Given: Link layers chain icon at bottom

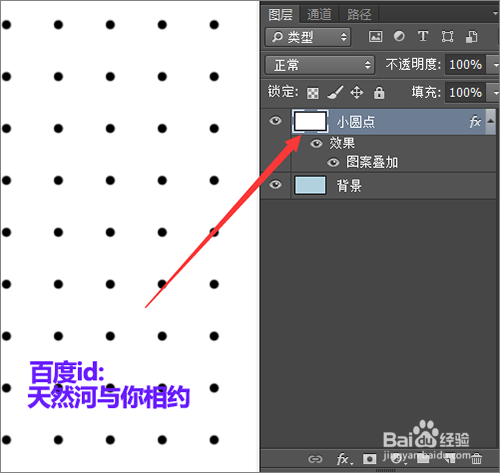Looking at the screenshot, I should (x=315, y=459).
